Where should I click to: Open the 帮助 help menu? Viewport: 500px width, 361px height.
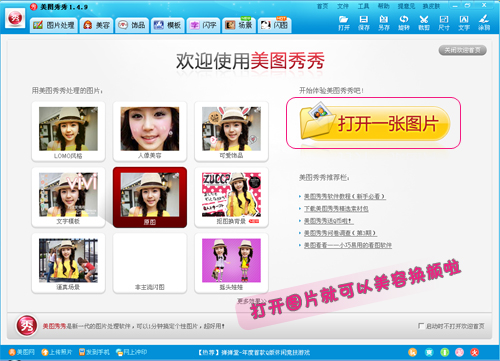pyautogui.click(x=383, y=6)
